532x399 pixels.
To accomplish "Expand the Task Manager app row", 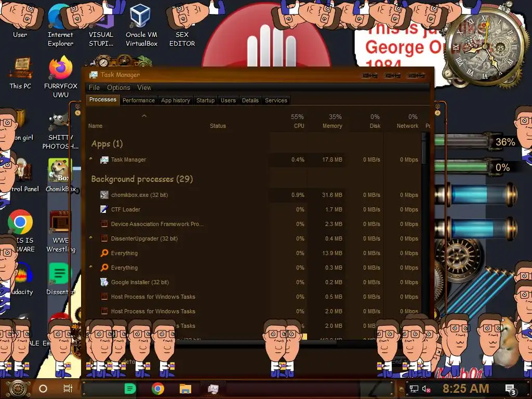I will 91,159.
